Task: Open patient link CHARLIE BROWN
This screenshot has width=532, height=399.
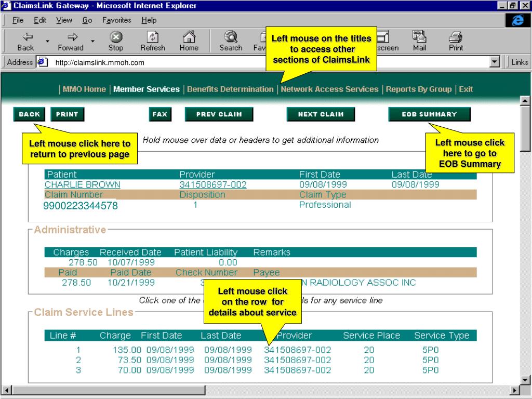Action: tap(83, 184)
